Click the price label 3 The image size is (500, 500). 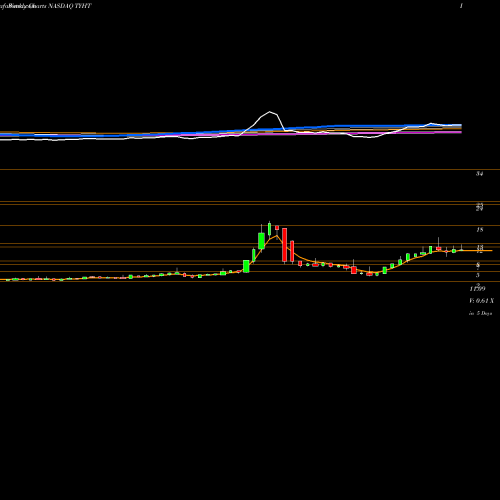(478, 275)
